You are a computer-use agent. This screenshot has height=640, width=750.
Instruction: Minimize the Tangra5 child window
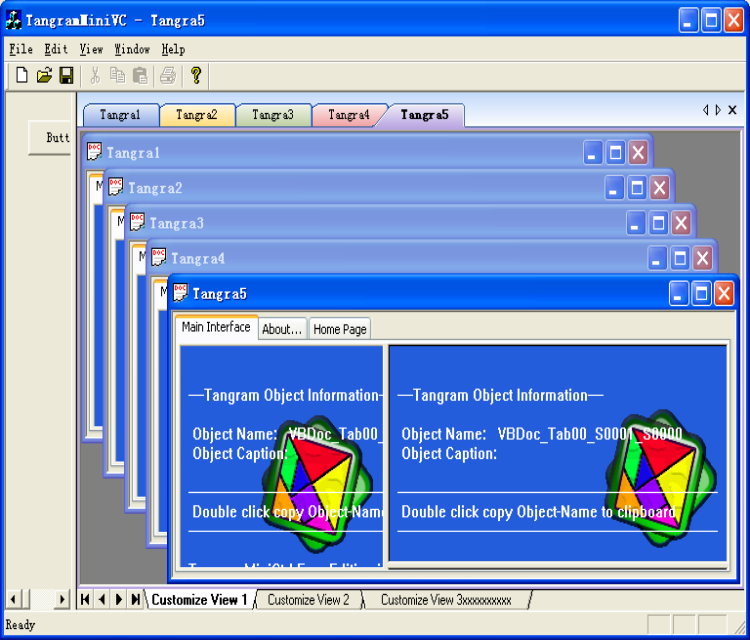[x=678, y=293]
